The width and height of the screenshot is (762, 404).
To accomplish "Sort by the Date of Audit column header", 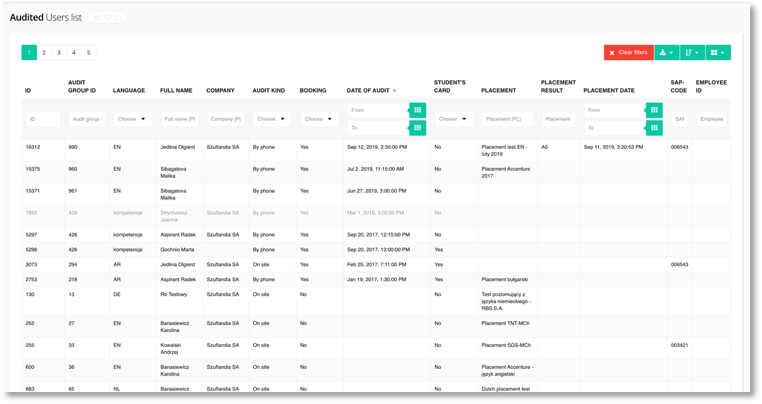I will point(370,91).
